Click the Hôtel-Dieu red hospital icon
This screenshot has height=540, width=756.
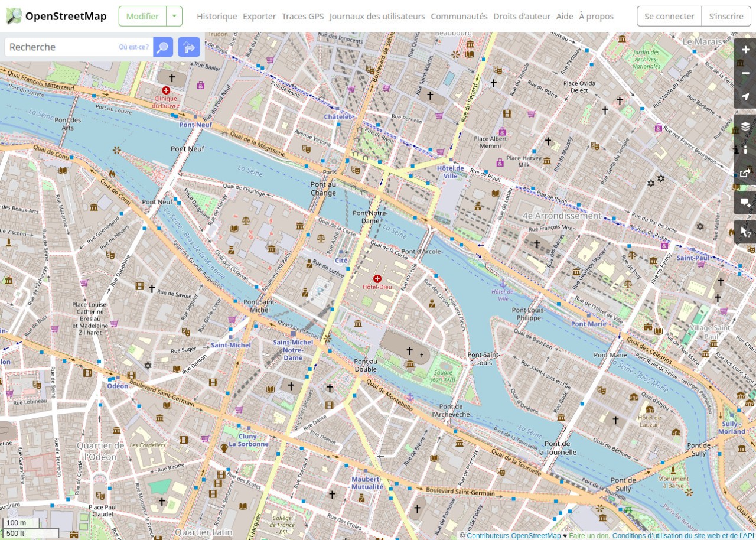pyautogui.click(x=377, y=278)
